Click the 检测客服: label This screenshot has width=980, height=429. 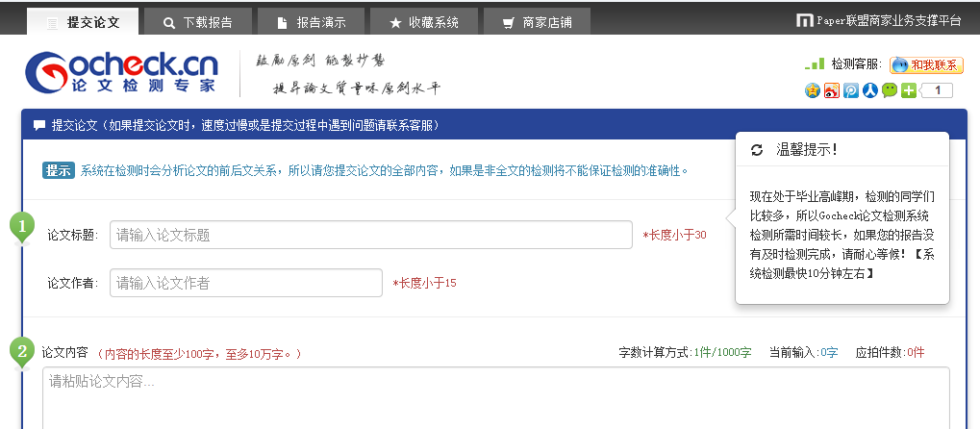coord(857,64)
